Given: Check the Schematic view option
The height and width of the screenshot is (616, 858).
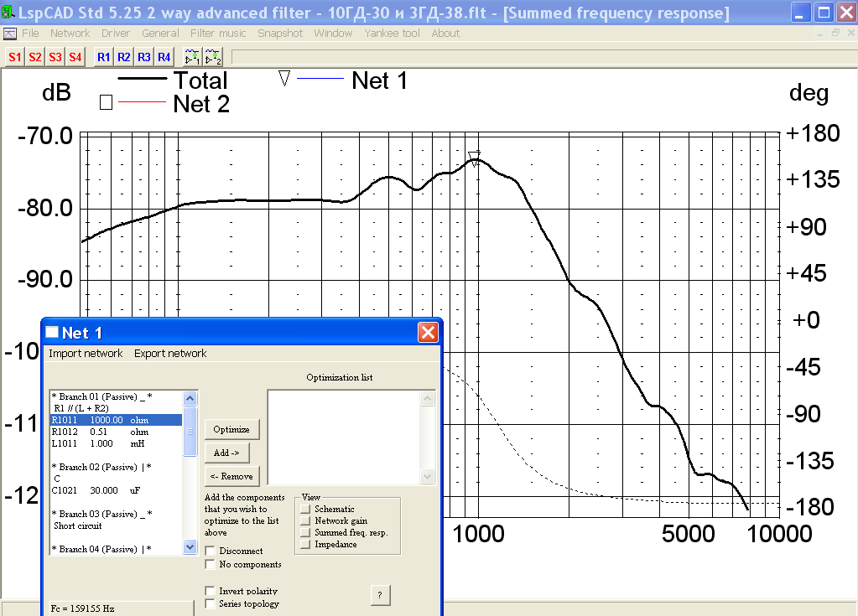Looking at the screenshot, I should [x=305, y=509].
